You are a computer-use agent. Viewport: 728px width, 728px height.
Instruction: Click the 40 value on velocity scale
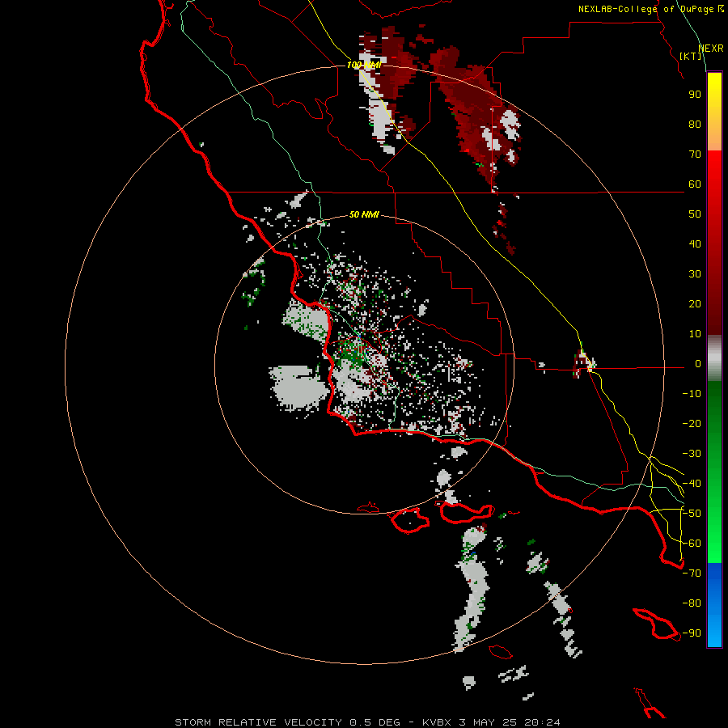[695, 244]
